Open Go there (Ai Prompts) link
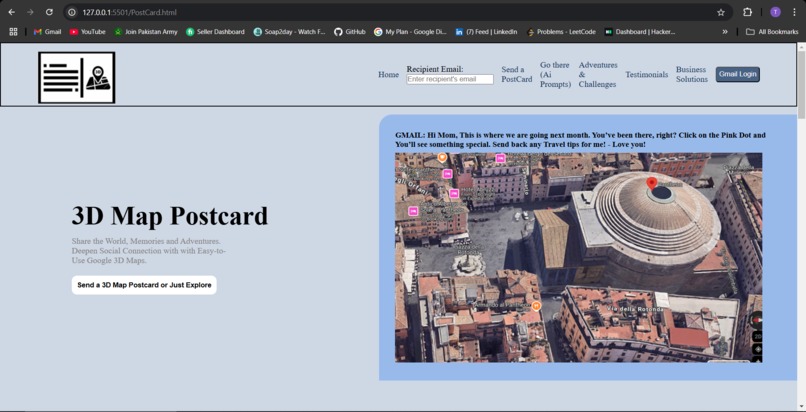The image size is (806, 412). click(555, 74)
